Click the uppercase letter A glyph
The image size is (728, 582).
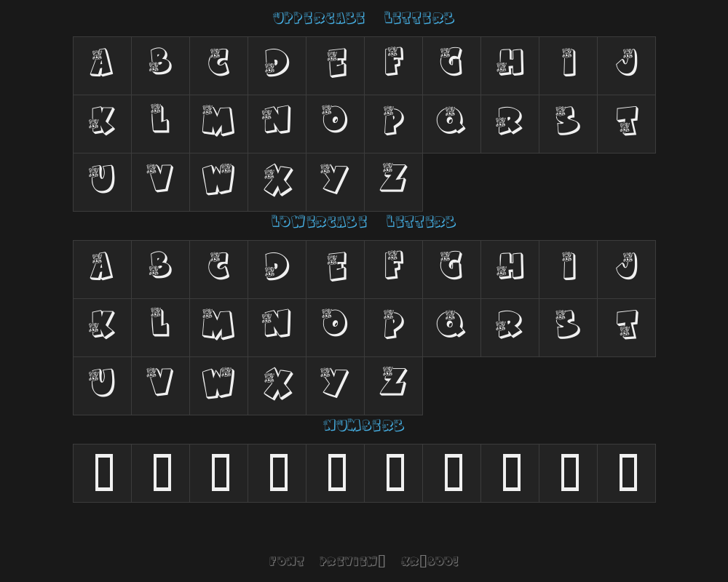point(102,65)
